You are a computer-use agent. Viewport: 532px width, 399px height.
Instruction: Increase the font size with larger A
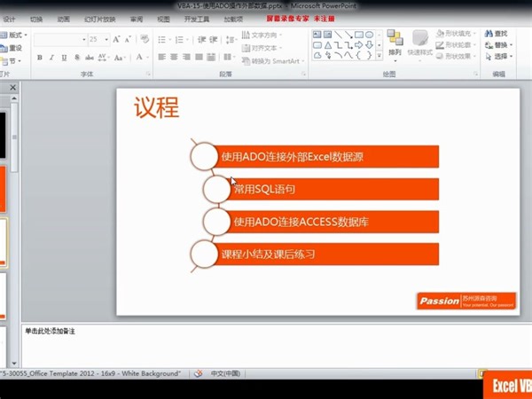pyautogui.click(x=116, y=39)
